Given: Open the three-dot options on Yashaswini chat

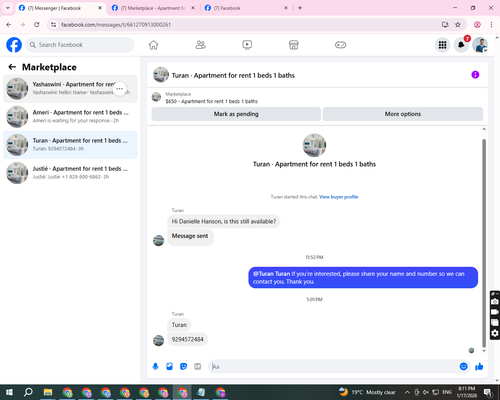Looking at the screenshot, I should 120,89.
